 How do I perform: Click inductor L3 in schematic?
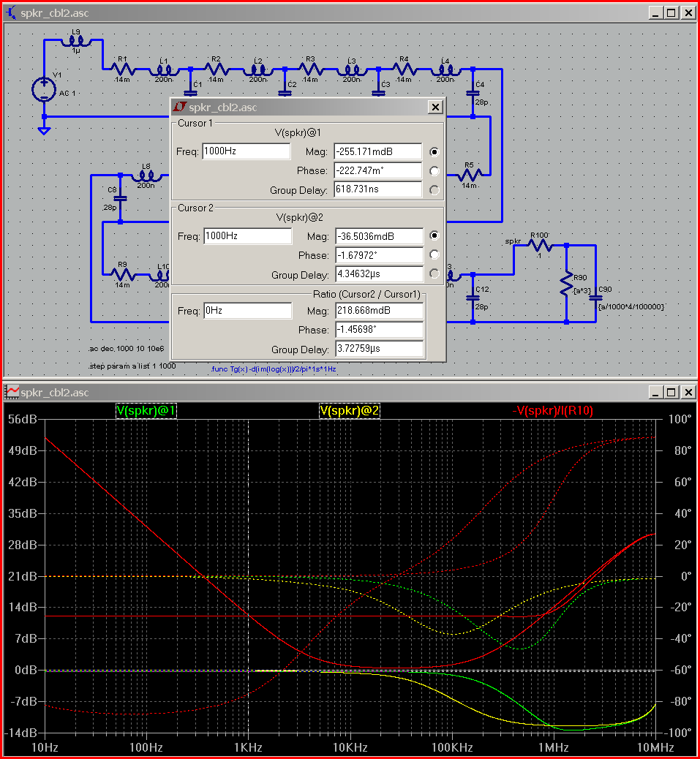[352, 71]
